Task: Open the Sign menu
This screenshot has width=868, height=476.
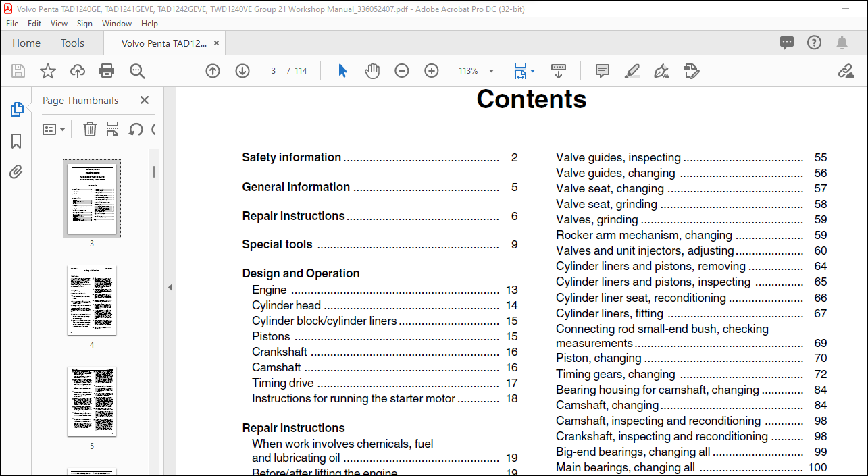Action: coord(84,23)
